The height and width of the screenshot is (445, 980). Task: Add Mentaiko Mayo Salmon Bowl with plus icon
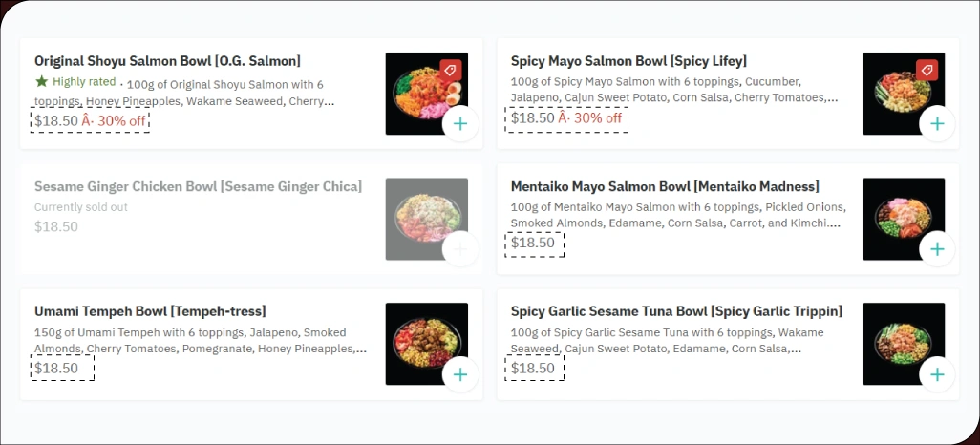[x=937, y=248]
